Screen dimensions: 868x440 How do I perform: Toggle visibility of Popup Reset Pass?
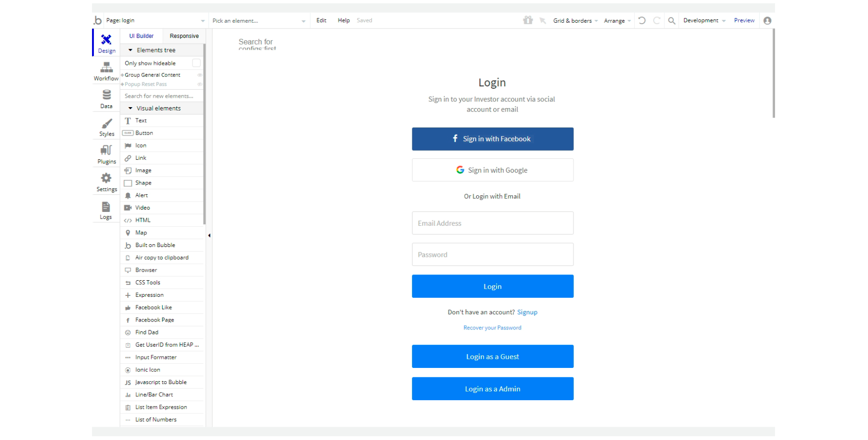coord(200,84)
